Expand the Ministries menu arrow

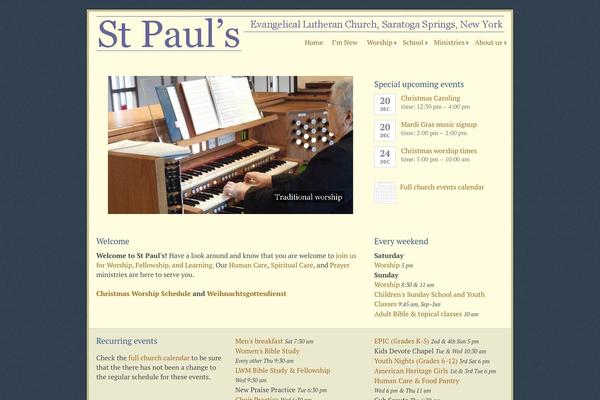pyautogui.click(x=467, y=43)
